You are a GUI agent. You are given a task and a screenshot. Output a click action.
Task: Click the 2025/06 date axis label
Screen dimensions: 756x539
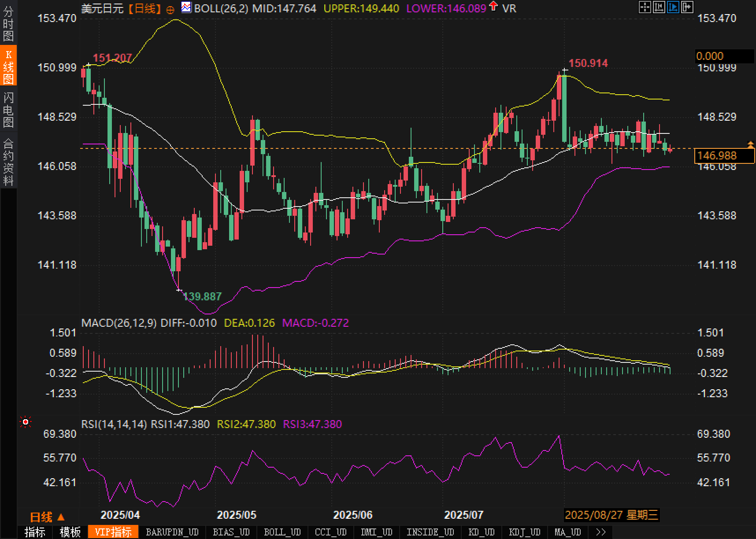[353, 515]
